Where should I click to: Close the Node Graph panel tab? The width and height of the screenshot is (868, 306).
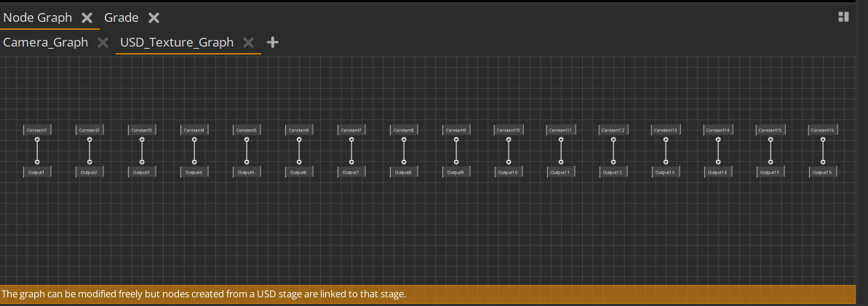(x=87, y=17)
